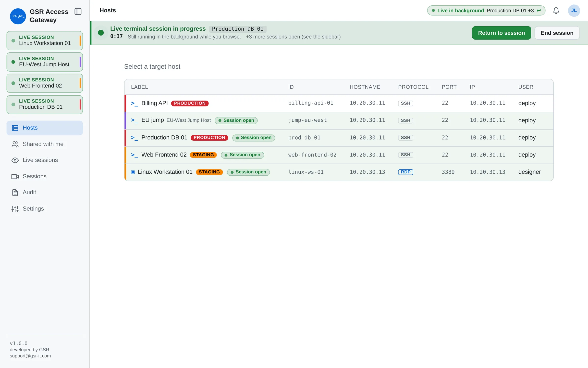Click the return arrow in background pill
Viewport: 588px width, 368px height.
(x=539, y=11)
